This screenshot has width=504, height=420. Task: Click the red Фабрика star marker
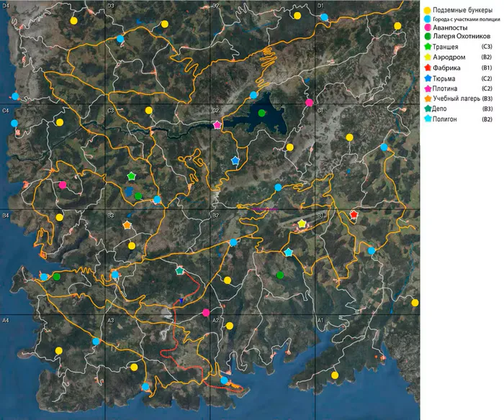(354, 214)
